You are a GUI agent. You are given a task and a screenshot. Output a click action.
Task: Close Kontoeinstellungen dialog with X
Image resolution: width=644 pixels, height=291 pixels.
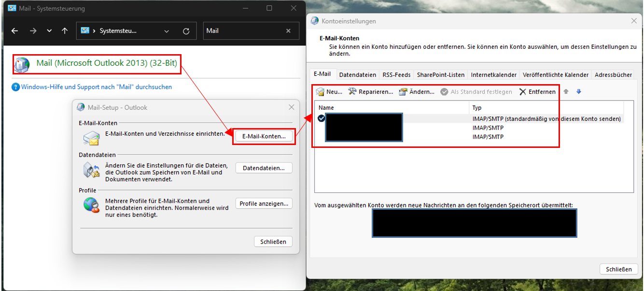tap(634, 21)
